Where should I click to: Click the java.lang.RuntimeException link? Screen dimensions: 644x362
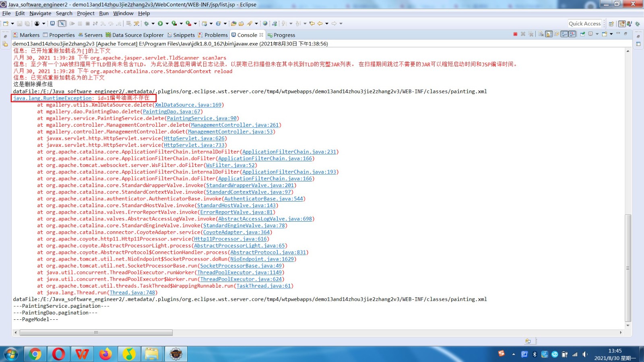pyautogui.click(x=52, y=98)
